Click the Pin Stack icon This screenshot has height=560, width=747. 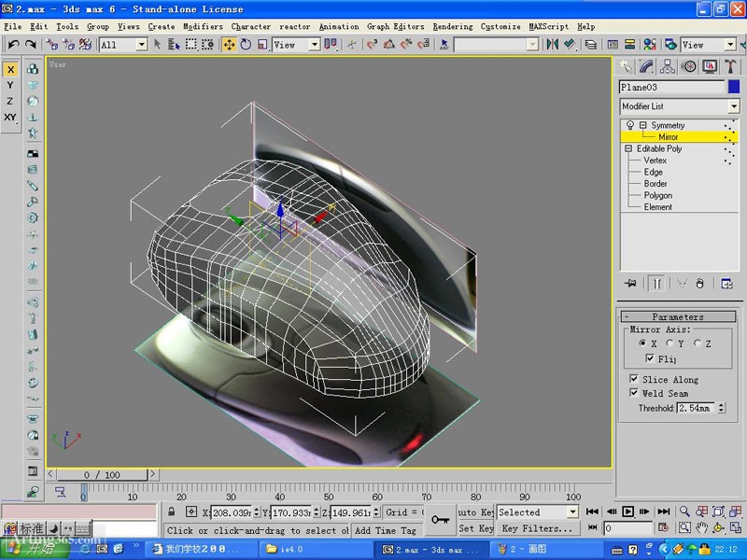pos(631,284)
